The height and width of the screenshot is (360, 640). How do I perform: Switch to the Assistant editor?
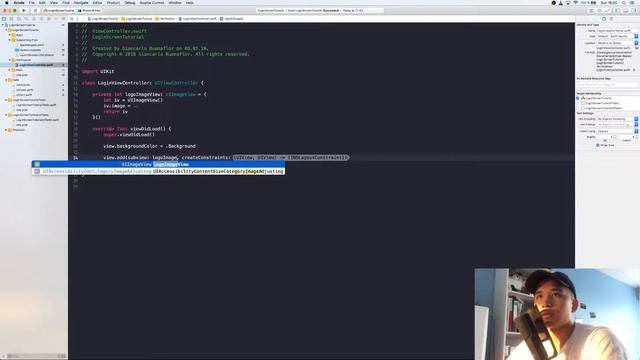pyautogui.click(x=600, y=11)
